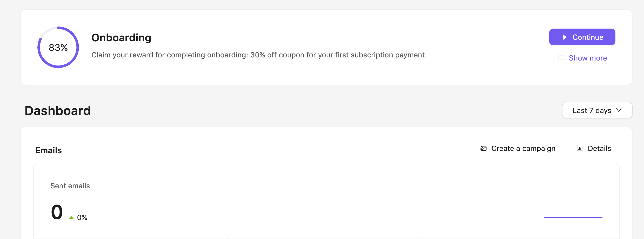Click the bar chart icon beside Details
The width and height of the screenshot is (644, 239).
(580, 148)
